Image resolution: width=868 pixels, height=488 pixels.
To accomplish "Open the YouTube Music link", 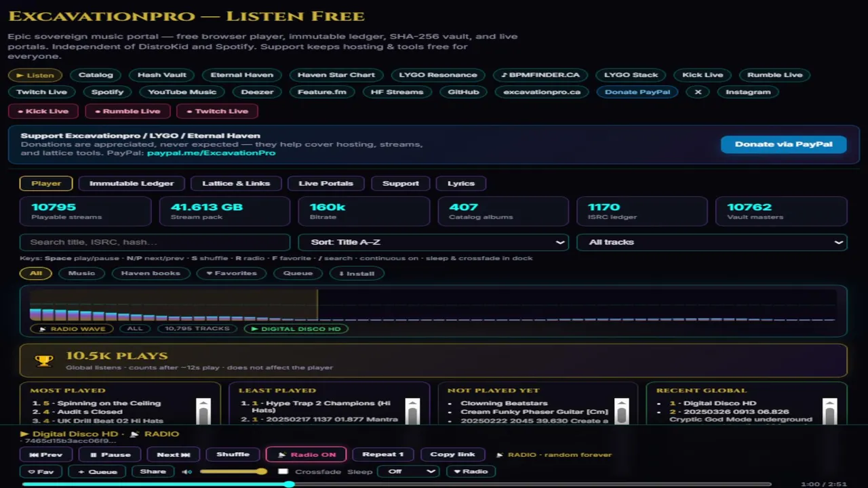I will click(182, 92).
